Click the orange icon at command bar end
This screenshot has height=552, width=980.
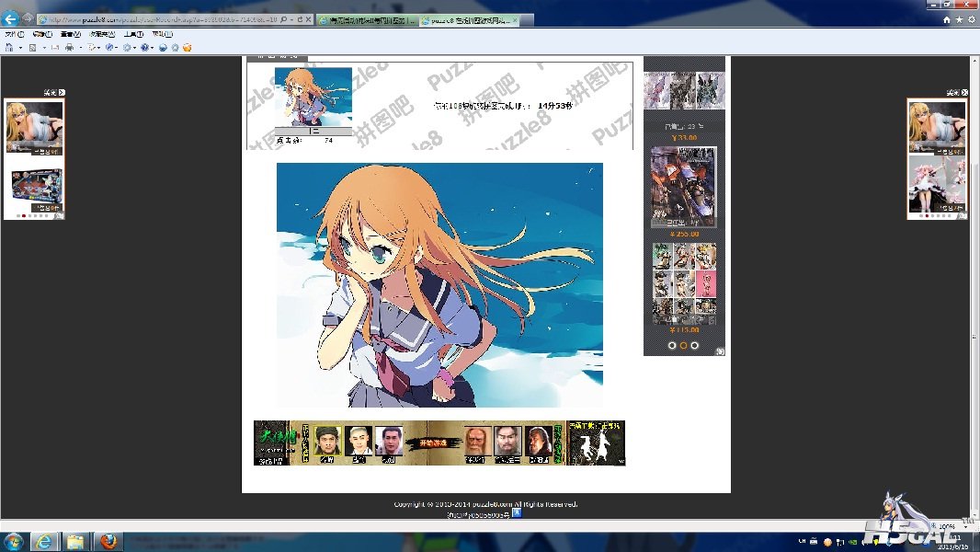point(187,48)
